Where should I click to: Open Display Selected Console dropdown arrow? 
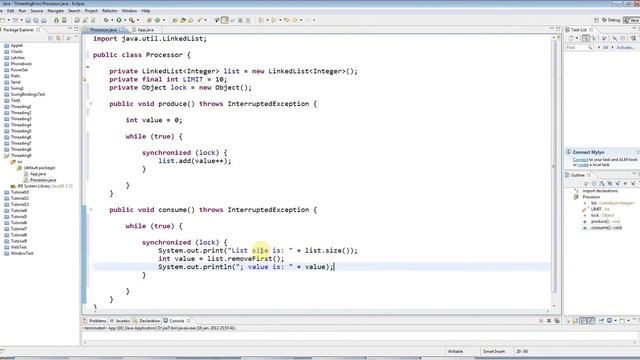pos(615,321)
